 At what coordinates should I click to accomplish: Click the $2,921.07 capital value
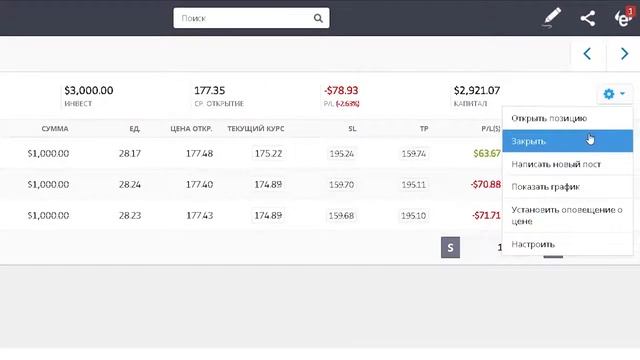pyautogui.click(x=477, y=90)
